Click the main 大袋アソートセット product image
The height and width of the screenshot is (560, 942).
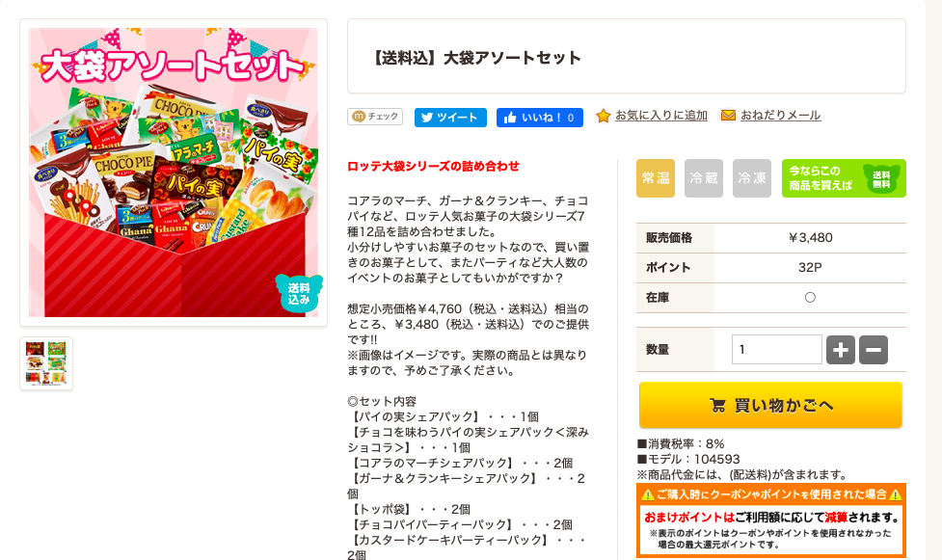174,173
